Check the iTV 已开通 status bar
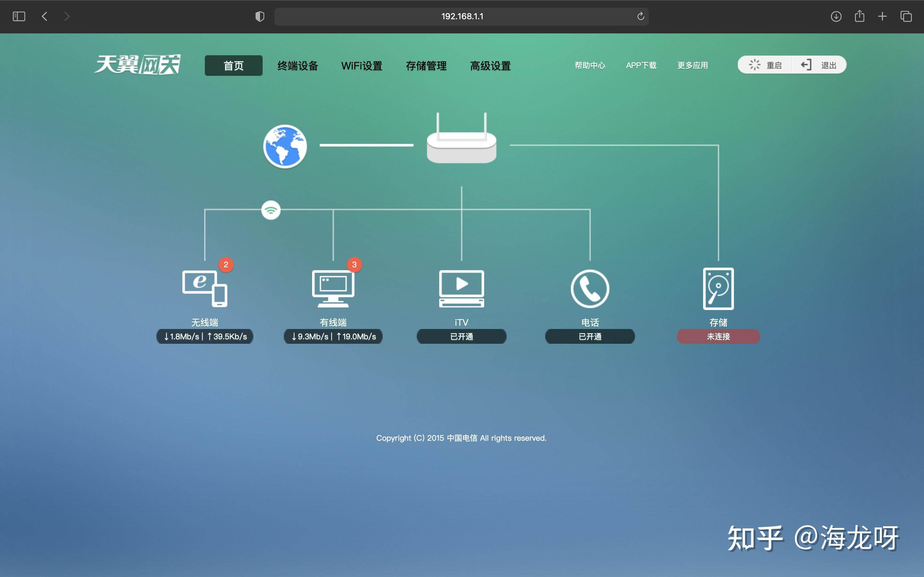Screen dimensions: 924x577 pos(461,336)
